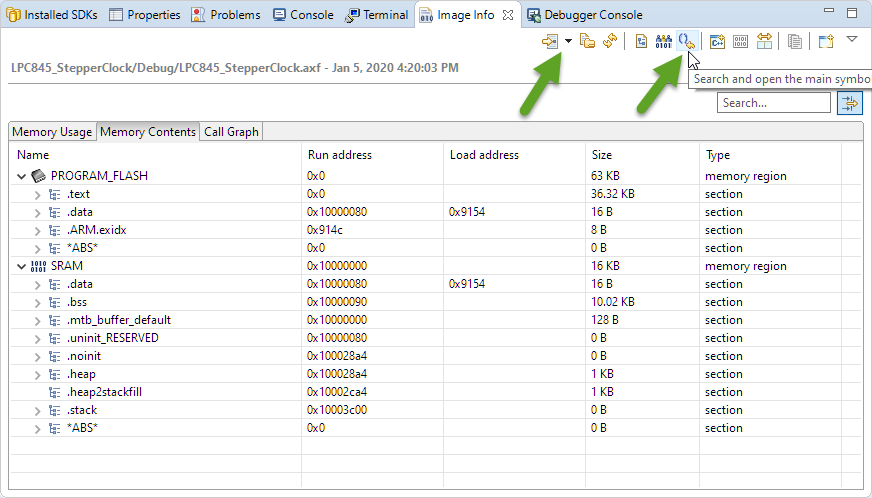This screenshot has width=872, height=498.
Task: Expand the .heap section under SRAM
Action: coord(38,374)
